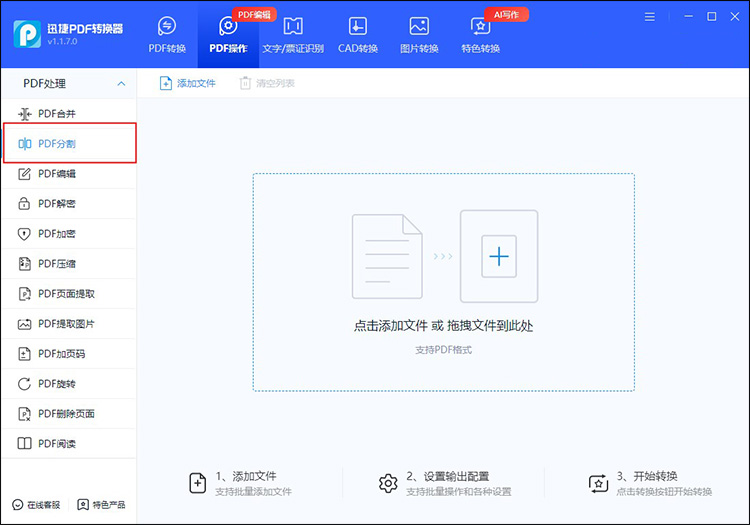The image size is (750, 525).
Task: Open the 图片转换 tab icon
Action: click(x=419, y=26)
